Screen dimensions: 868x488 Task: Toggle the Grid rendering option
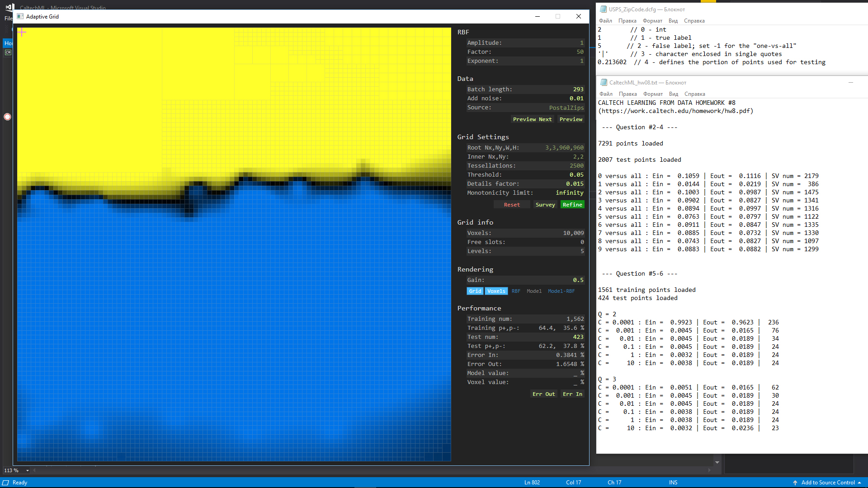pos(475,291)
